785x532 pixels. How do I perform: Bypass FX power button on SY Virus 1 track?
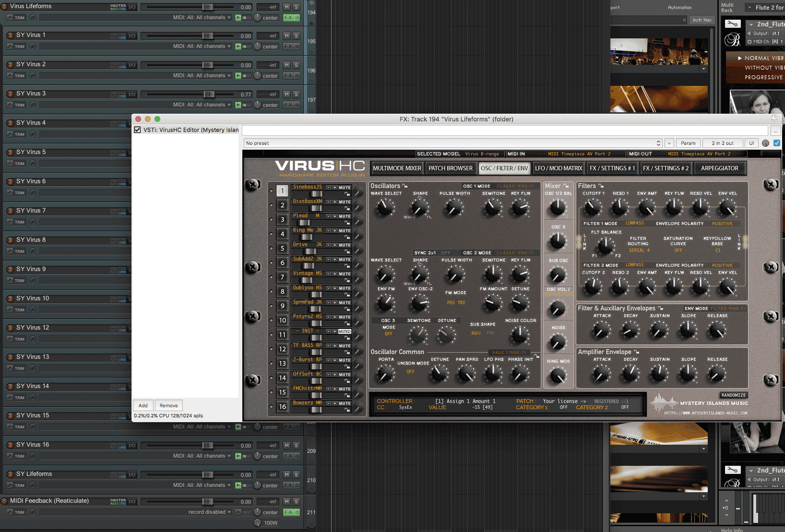(297, 47)
